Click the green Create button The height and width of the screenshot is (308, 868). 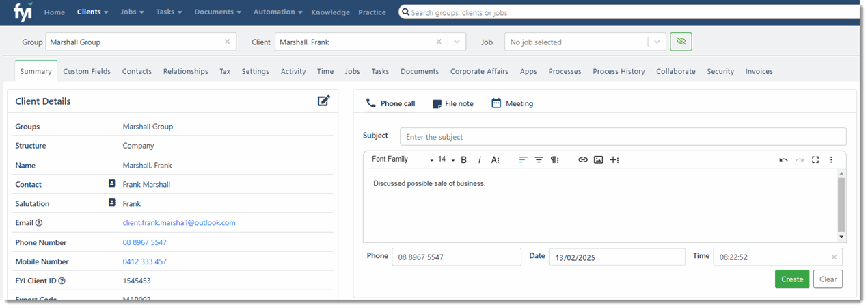pos(792,279)
